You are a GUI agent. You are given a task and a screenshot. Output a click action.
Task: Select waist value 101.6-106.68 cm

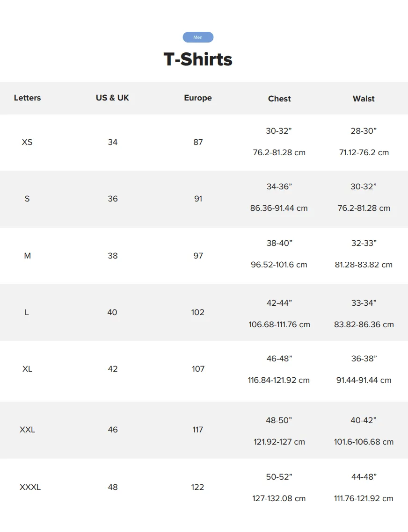pyautogui.click(x=364, y=442)
